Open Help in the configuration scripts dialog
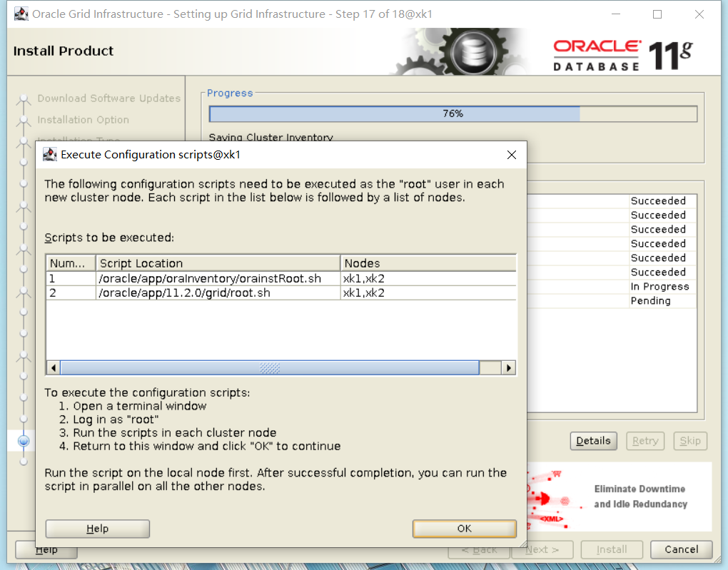 tap(98, 529)
